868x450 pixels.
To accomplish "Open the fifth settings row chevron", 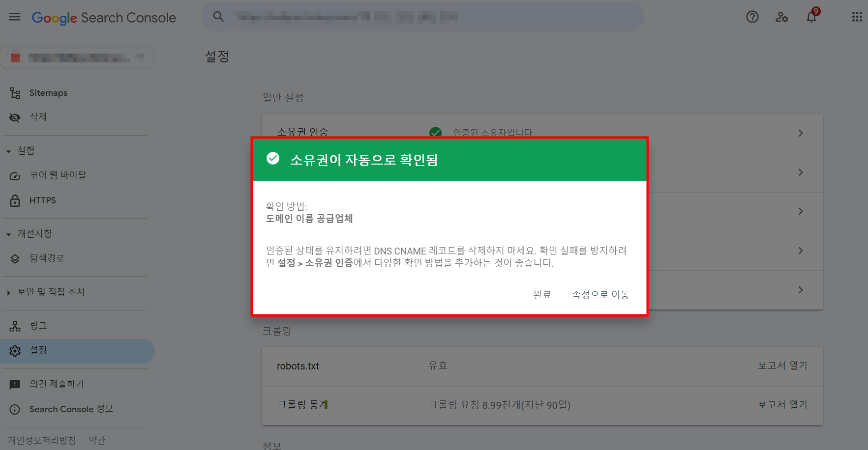I will 801,290.
